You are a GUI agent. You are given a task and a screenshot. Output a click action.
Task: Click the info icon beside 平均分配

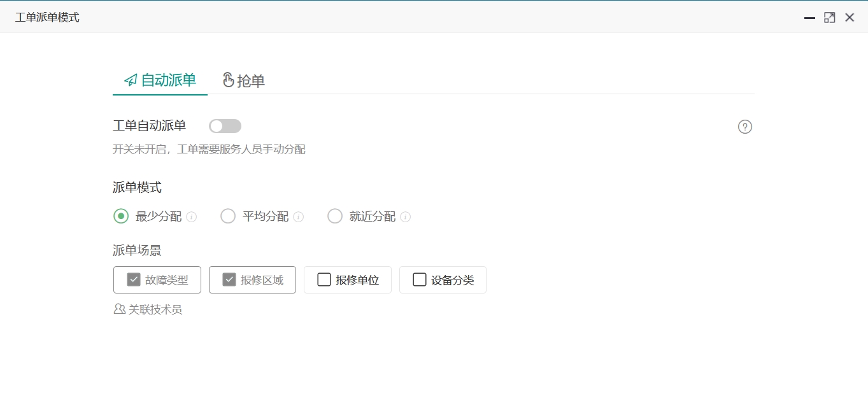(299, 216)
